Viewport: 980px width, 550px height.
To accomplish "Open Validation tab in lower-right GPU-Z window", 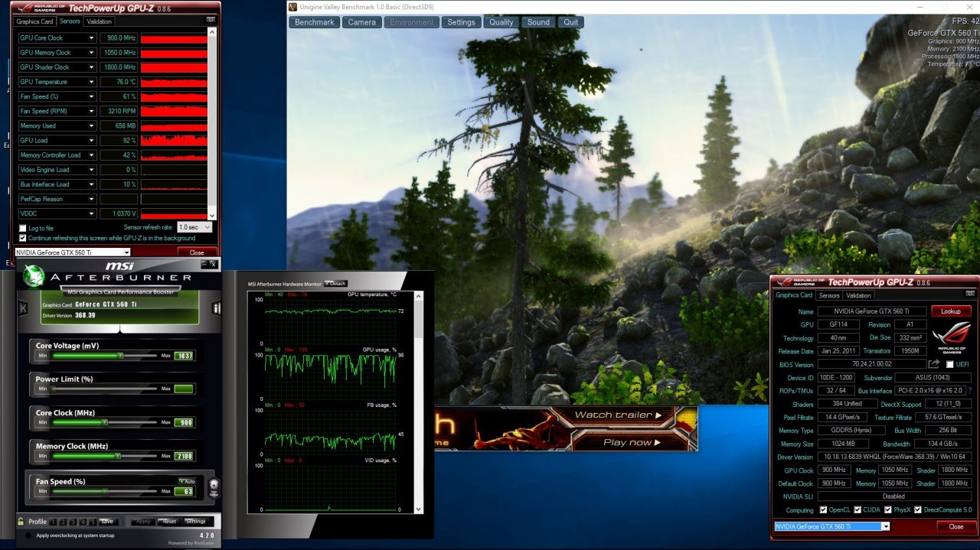I will (858, 295).
